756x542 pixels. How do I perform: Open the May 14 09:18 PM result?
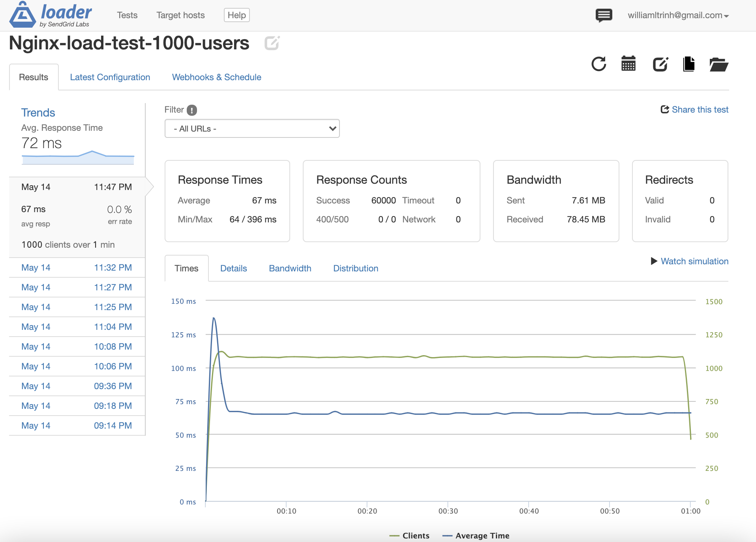click(x=77, y=406)
